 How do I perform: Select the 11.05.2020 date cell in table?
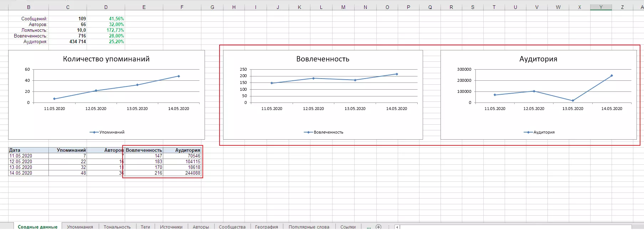point(29,156)
